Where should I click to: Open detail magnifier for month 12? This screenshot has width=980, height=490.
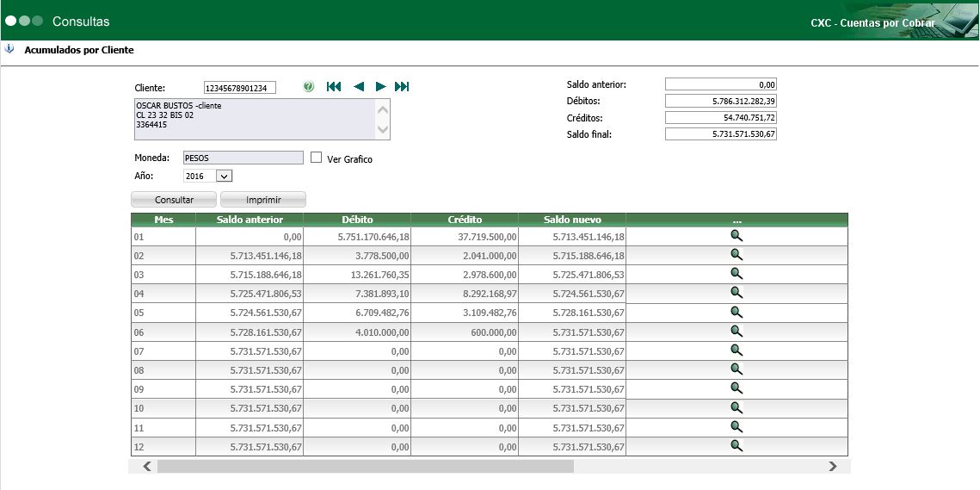[x=736, y=445]
